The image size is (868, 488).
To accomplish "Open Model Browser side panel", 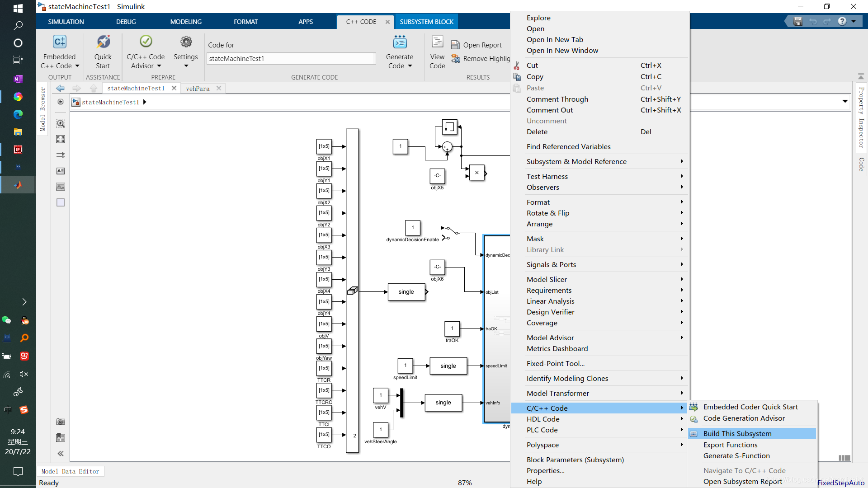I will [42, 109].
